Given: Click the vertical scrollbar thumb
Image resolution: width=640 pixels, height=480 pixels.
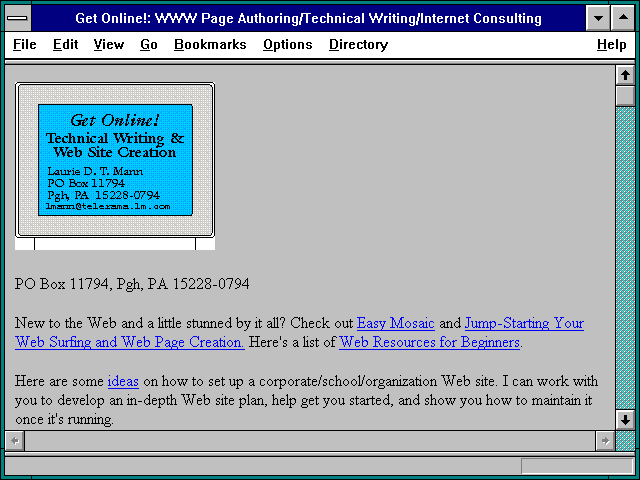Looking at the screenshot, I should [x=625, y=95].
